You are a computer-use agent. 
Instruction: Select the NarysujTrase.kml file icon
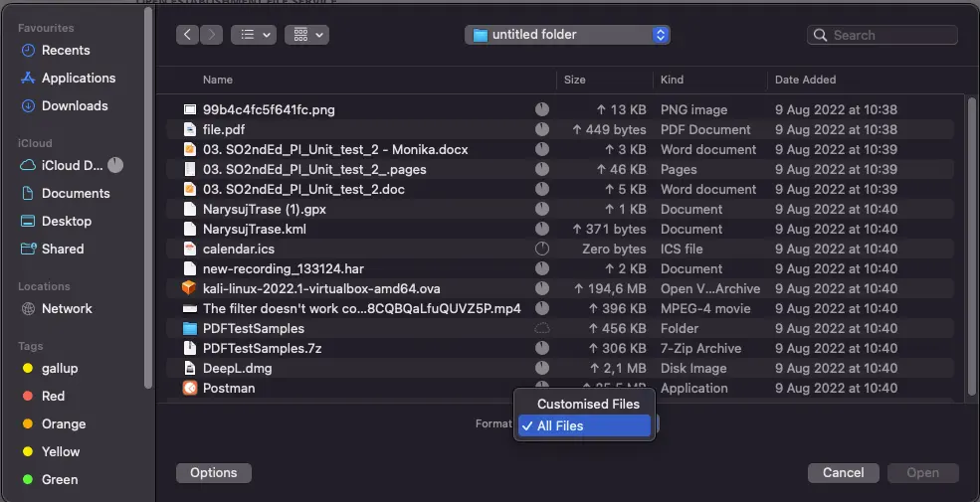(x=189, y=230)
